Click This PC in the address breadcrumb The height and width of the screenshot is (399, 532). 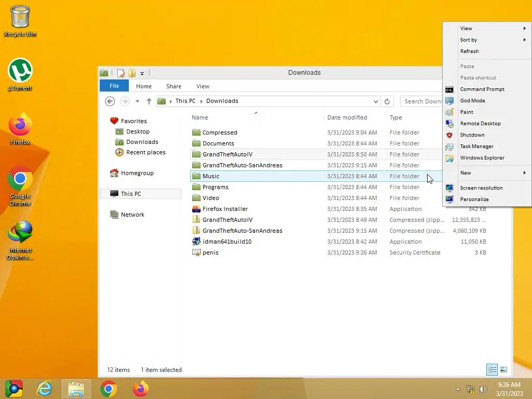click(x=185, y=101)
